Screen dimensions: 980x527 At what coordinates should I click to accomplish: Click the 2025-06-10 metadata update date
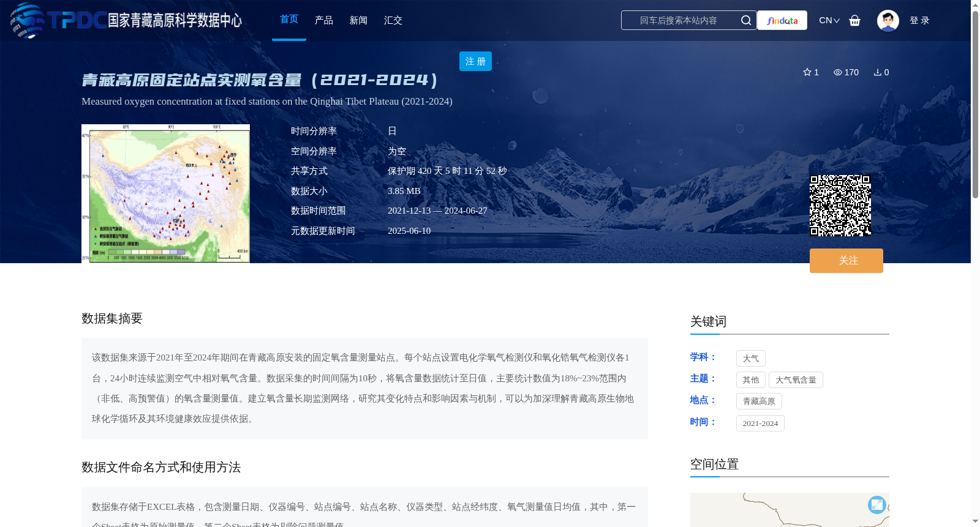(409, 231)
